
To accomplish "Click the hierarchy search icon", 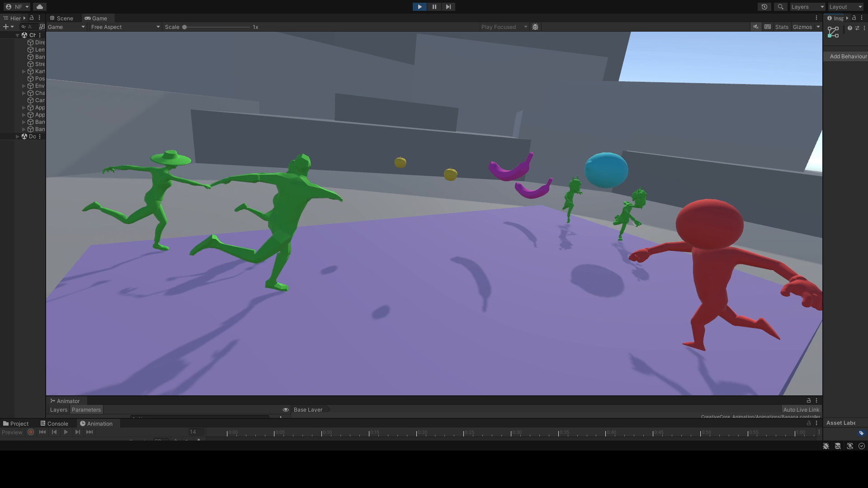I will pos(24,27).
